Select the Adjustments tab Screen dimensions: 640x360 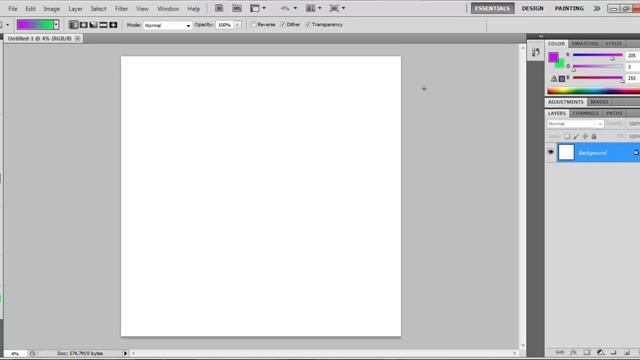(566, 102)
